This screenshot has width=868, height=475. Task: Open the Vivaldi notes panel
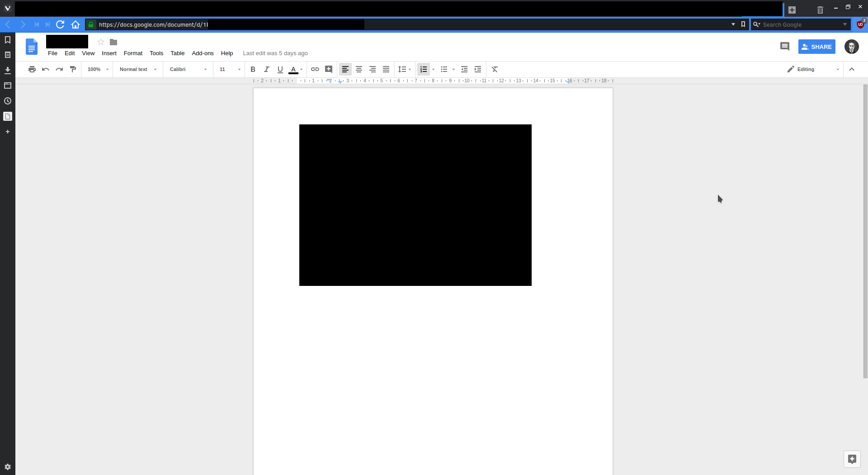pyautogui.click(x=8, y=55)
